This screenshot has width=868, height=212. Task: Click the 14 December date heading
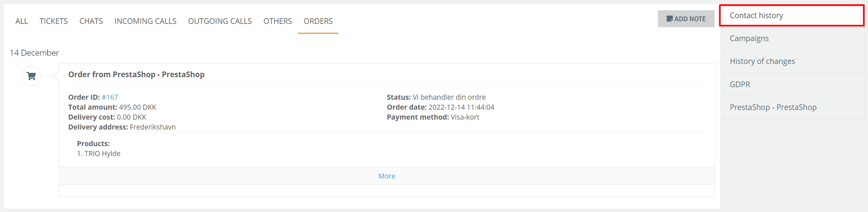[x=34, y=53]
